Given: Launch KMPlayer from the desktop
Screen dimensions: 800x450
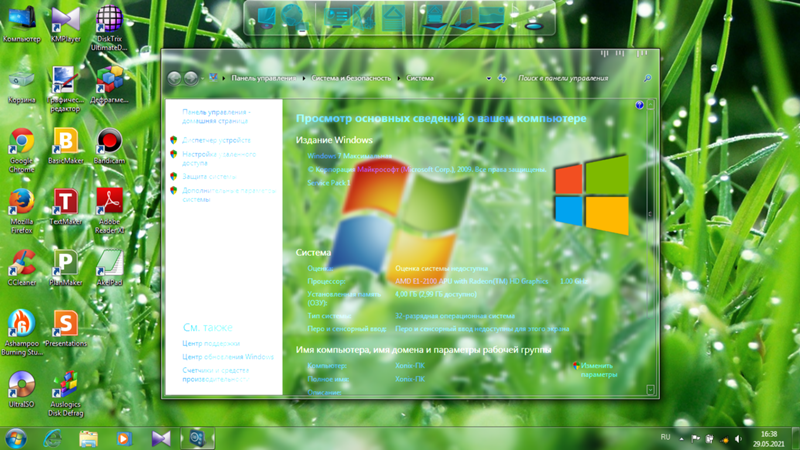Looking at the screenshot, I should pos(65,24).
